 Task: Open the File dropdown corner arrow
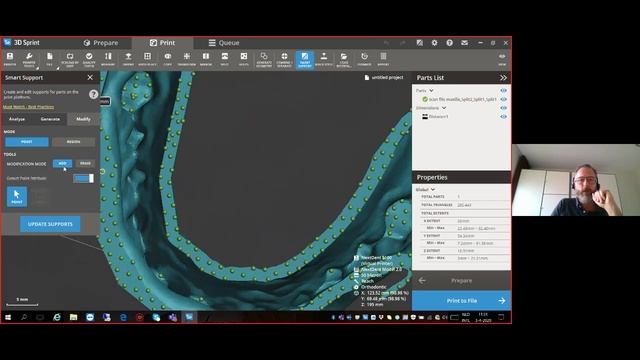tap(57, 68)
